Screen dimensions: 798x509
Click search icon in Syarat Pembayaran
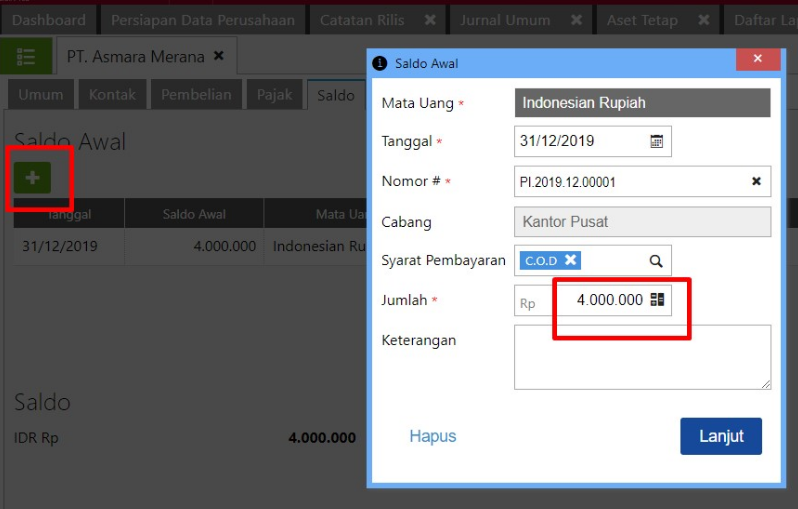(x=656, y=261)
